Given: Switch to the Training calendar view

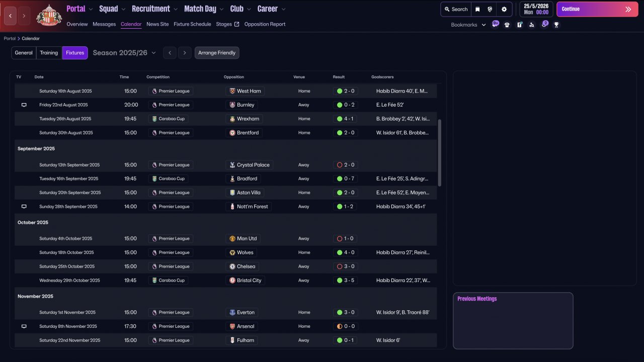Looking at the screenshot, I should pos(49,53).
